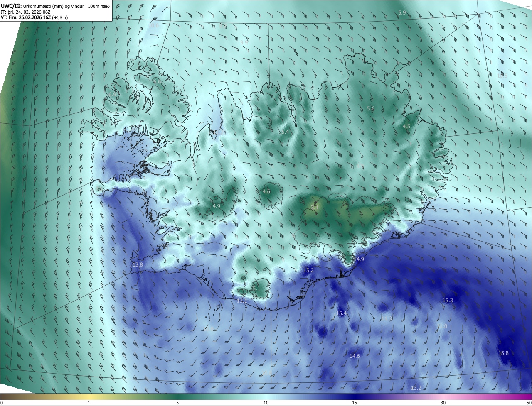This screenshot has width=532, height=406.
Task: Click the 9.9 value label over the sea
Action: click(x=244, y=43)
